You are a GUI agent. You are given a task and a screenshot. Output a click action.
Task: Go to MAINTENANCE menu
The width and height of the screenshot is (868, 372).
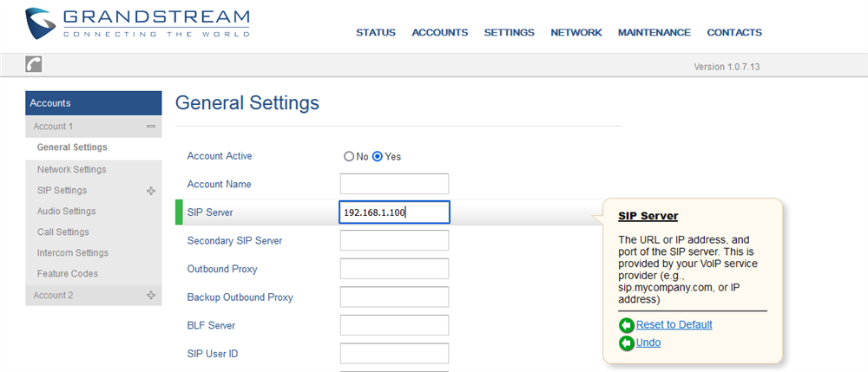pyautogui.click(x=654, y=33)
